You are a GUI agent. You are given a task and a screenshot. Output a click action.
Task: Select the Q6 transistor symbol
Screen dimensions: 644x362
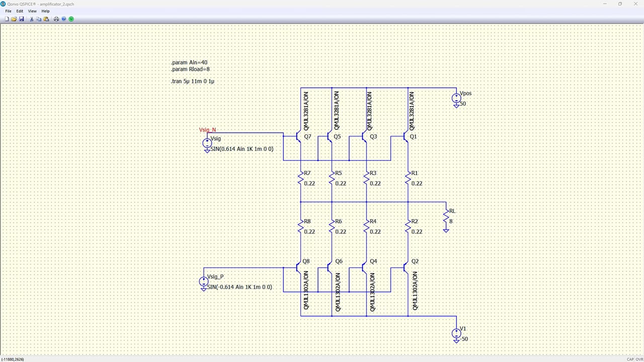click(329, 268)
